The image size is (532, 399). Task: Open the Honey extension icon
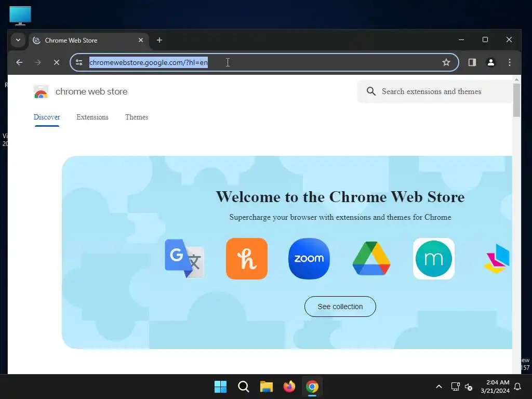247,259
